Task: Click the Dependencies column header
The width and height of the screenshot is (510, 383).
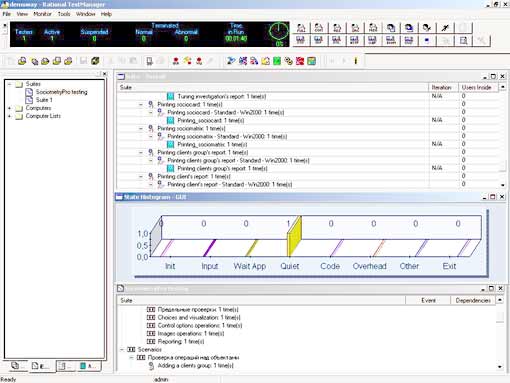Action: coord(473,300)
